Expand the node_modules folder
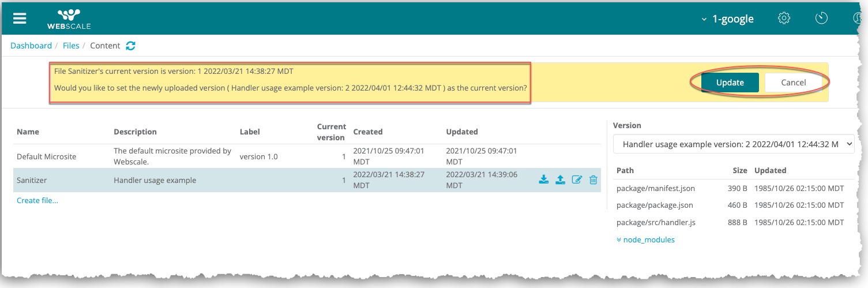The width and height of the screenshot is (868, 288). point(645,240)
